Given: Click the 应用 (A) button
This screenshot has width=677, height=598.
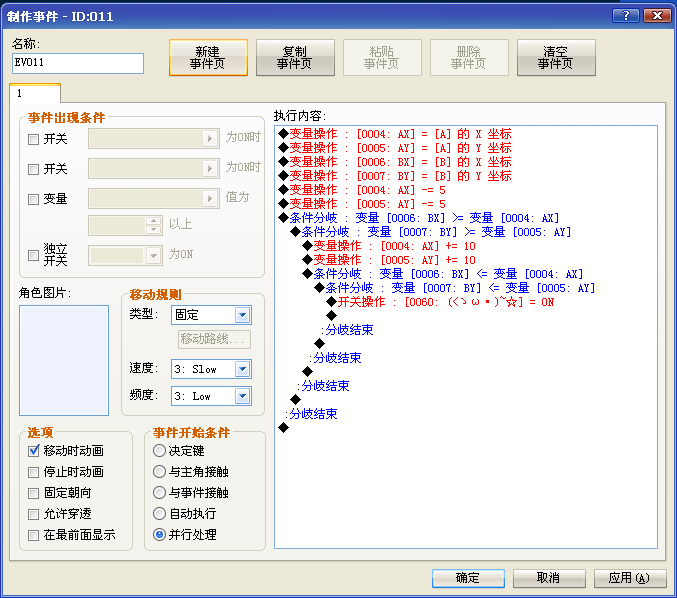Looking at the screenshot, I should coord(630,578).
